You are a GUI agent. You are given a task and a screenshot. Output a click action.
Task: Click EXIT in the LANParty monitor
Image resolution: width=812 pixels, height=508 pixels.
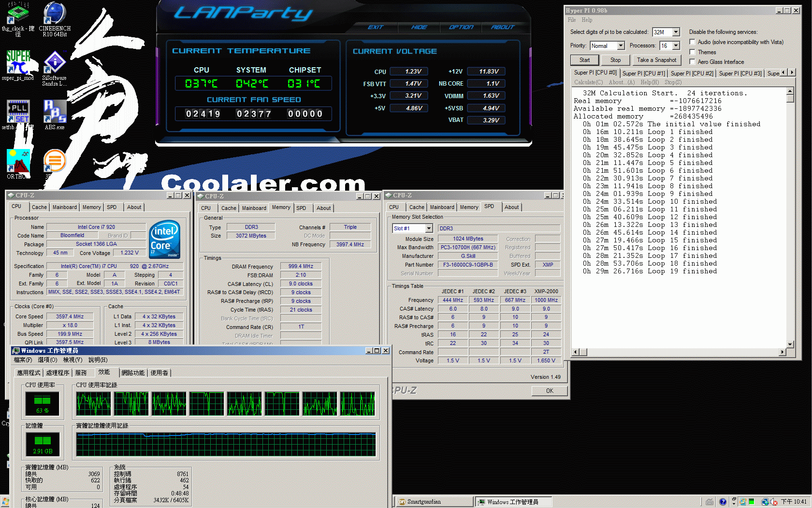[x=376, y=27]
